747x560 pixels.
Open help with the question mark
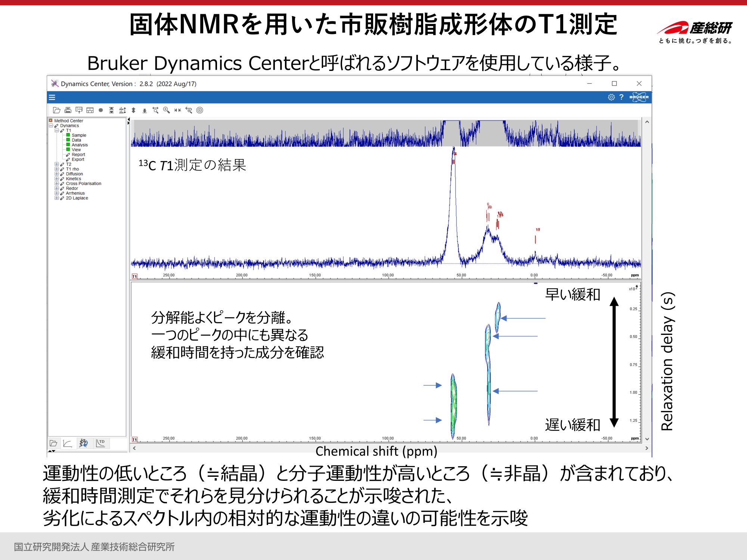pos(622,97)
